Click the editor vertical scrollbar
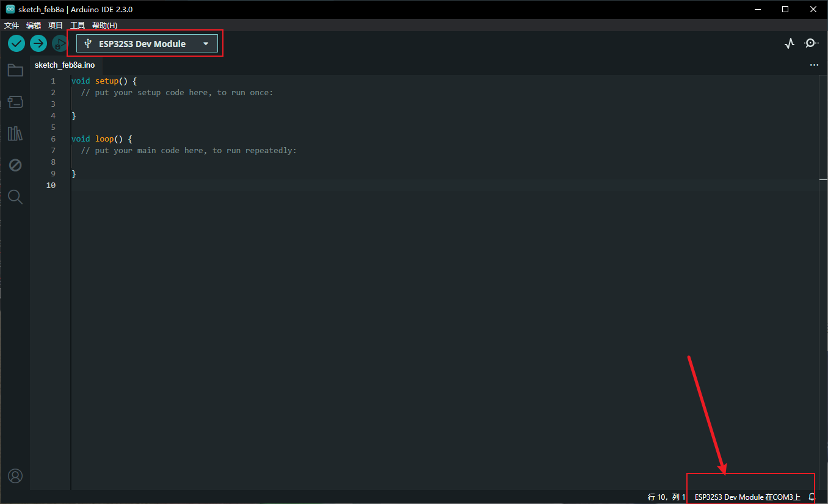 pos(823,282)
